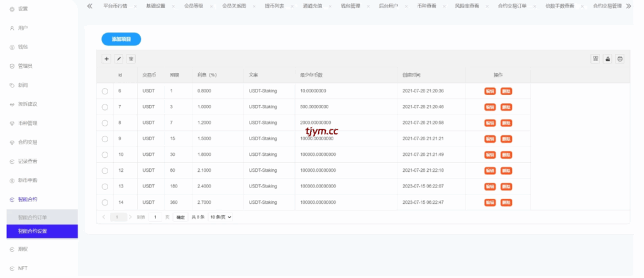Open the column filter icon above table
This screenshot has width=644, height=278.
(x=595, y=58)
